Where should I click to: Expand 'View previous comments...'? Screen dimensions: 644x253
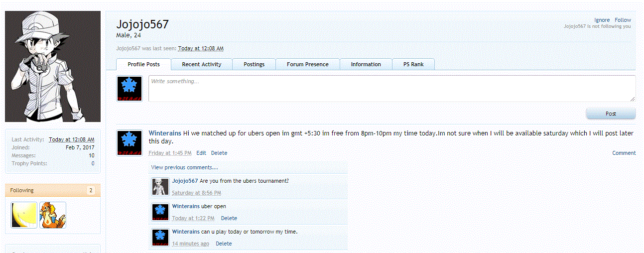tap(184, 167)
